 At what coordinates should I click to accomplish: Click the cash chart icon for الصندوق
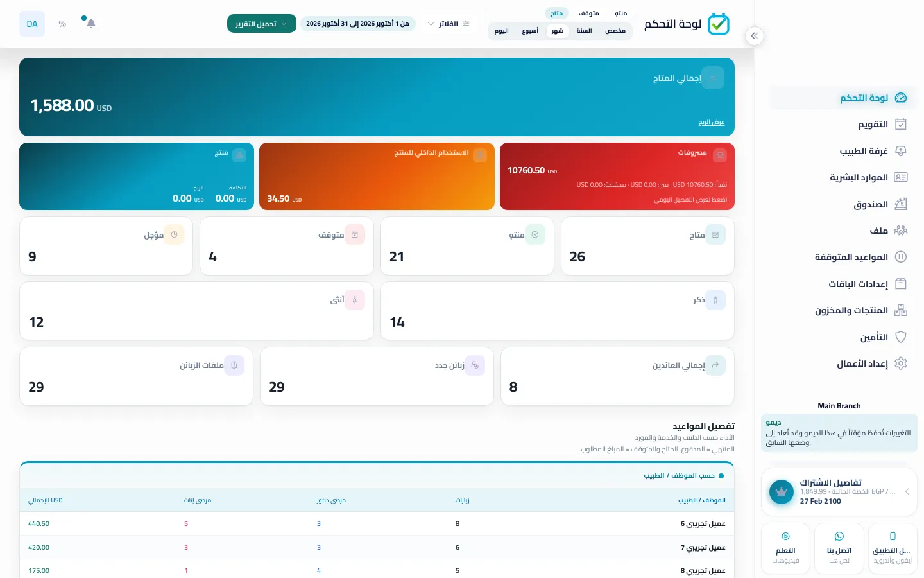901,204
